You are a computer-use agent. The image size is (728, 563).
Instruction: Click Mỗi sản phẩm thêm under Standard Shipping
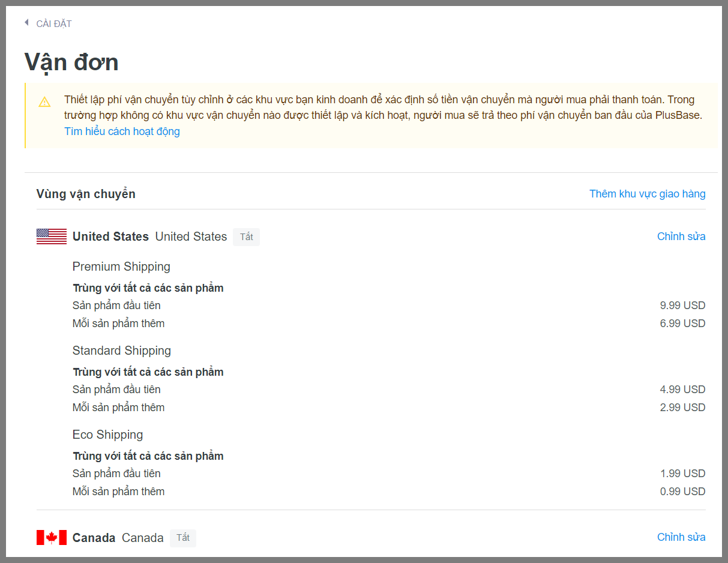[118, 408]
